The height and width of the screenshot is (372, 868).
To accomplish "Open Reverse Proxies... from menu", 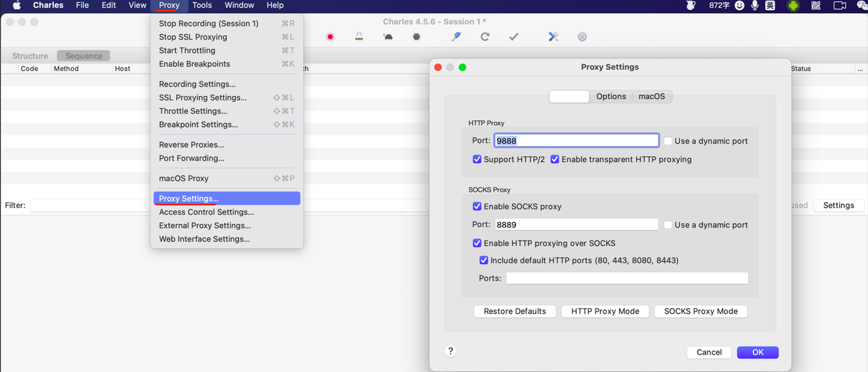I will click(227, 145).
